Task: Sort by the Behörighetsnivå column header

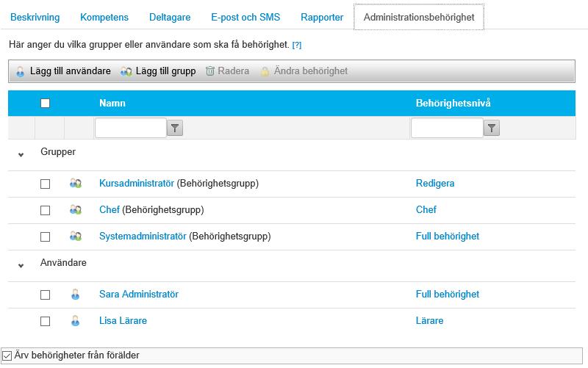Action: coord(453,103)
